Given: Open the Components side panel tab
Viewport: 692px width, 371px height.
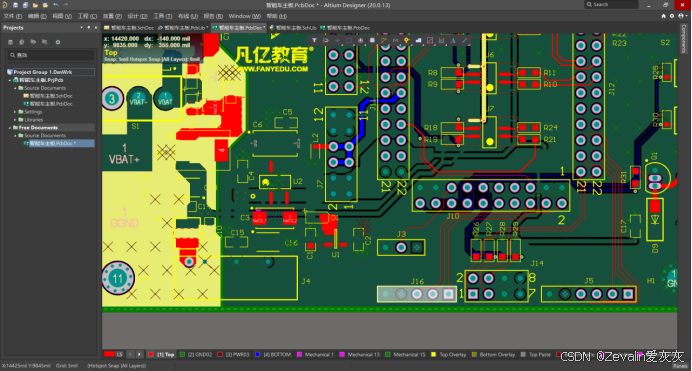Looking at the screenshot, I should point(684,39).
